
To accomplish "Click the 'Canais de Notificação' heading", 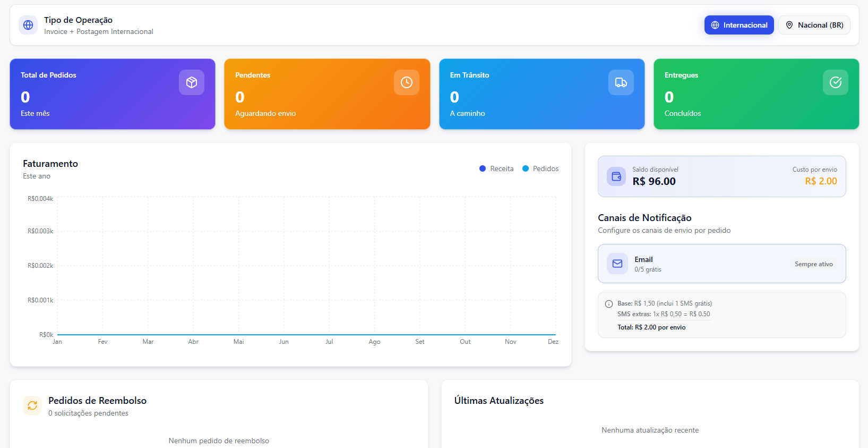I will pyautogui.click(x=644, y=218).
